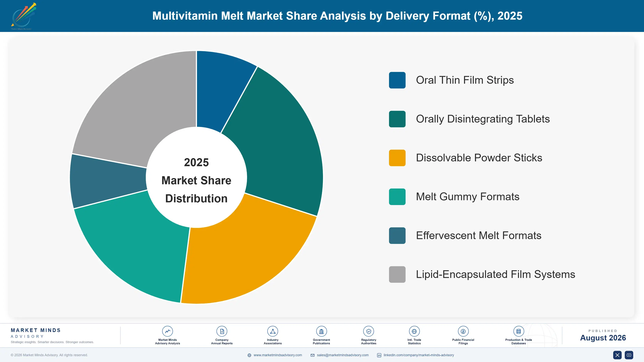Click the 'Oral Thin Film Strips' legend label

465,80
